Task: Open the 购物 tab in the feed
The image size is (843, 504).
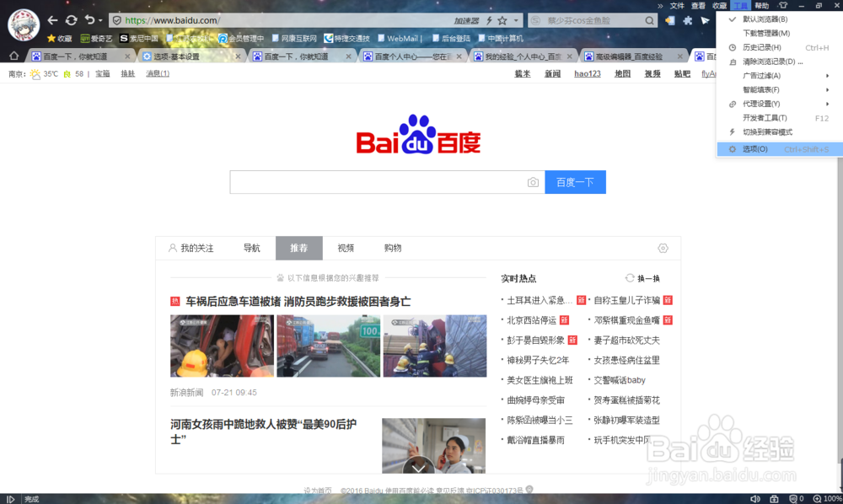Action: [393, 249]
